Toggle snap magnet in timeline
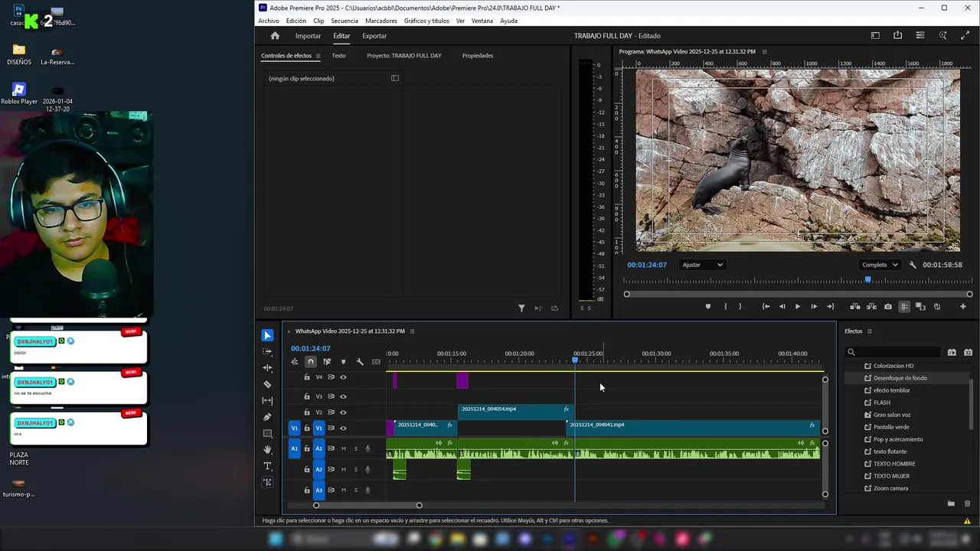 pos(310,362)
